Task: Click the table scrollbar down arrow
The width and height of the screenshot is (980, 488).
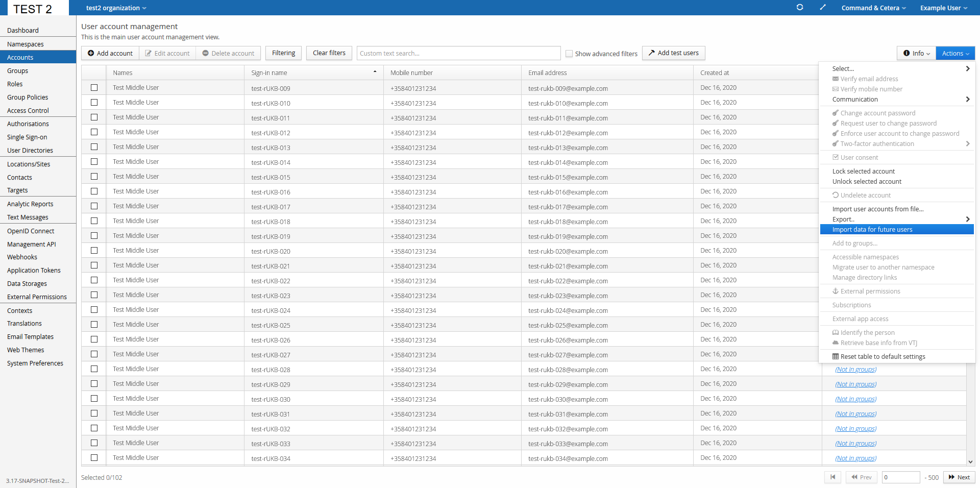Action: click(x=970, y=461)
